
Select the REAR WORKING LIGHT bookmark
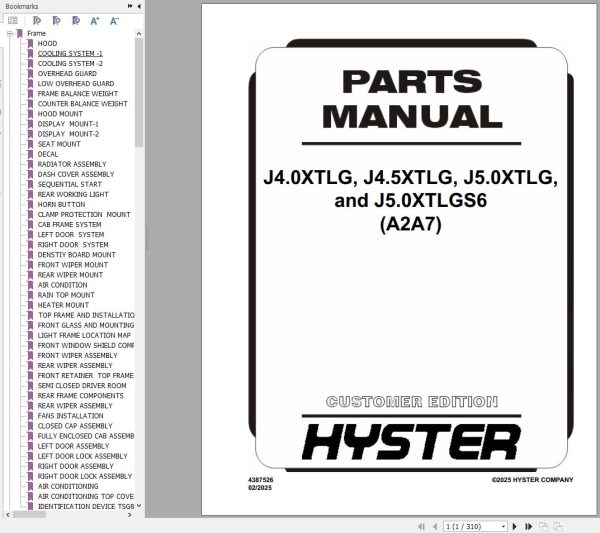tap(73, 194)
